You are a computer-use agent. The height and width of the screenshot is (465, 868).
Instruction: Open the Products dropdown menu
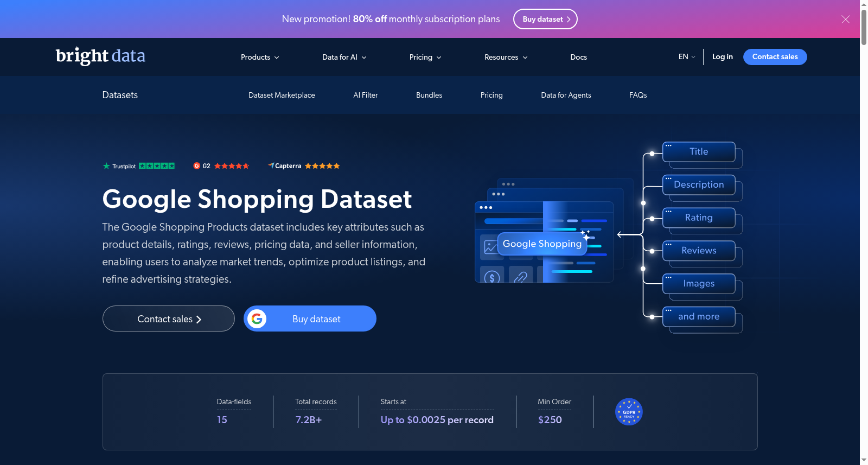260,57
